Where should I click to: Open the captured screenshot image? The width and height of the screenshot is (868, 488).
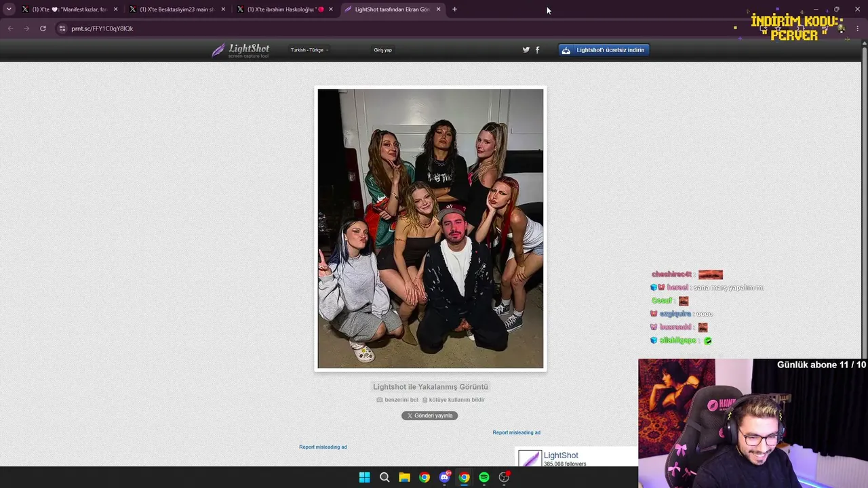pos(431,228)
